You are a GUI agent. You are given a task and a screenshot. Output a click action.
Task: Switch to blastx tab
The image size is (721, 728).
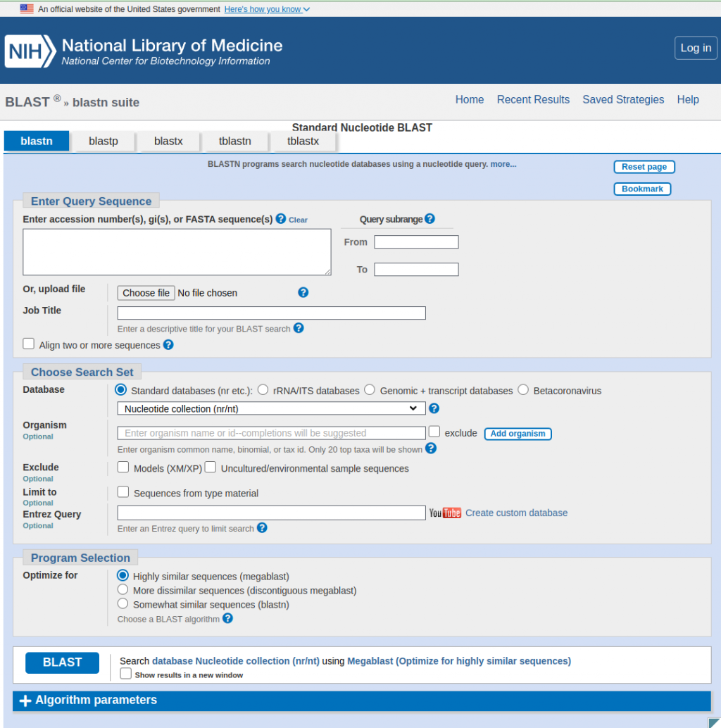click(168, 141)
